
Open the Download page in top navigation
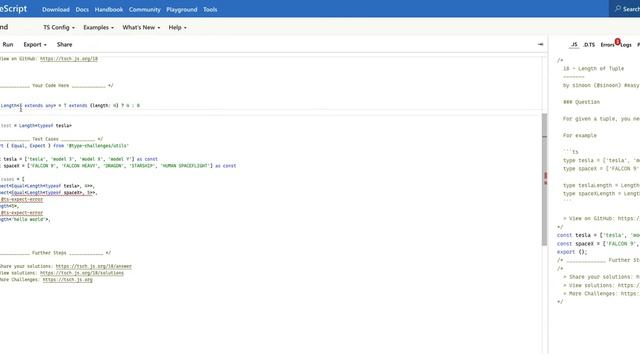[x=56, y=9]
